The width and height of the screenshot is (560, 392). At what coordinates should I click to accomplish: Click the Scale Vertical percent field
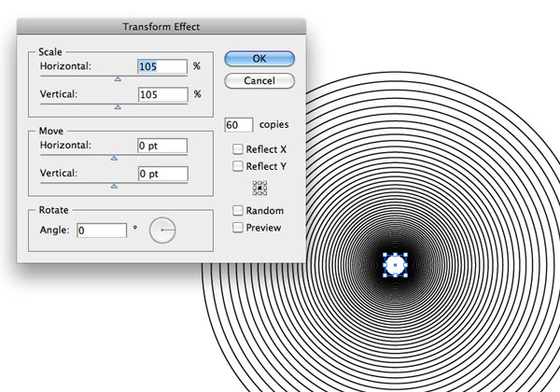click(x=162, y=94)
